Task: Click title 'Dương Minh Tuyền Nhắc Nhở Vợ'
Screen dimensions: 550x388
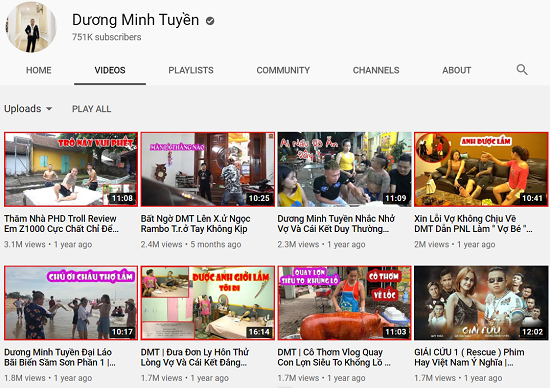Action: [336, 223]
